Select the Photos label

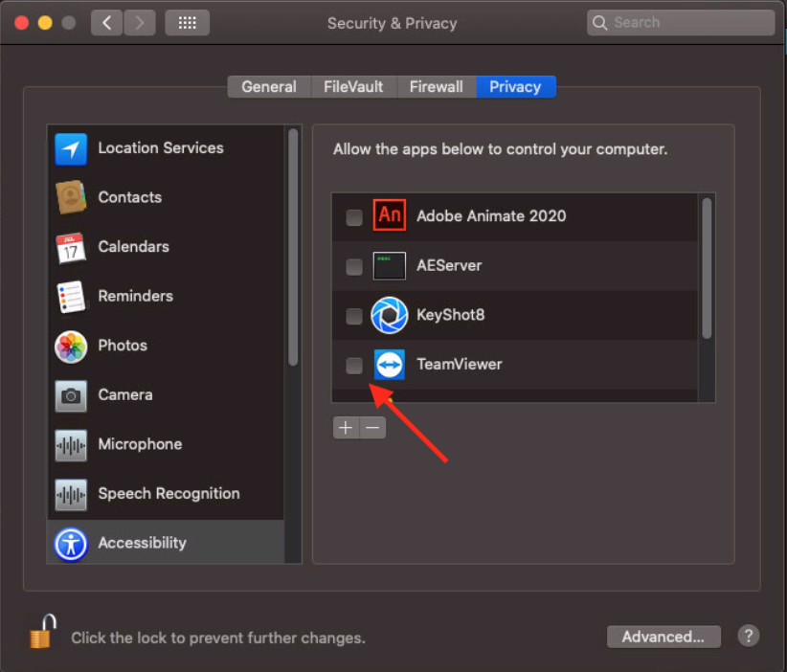123,346
